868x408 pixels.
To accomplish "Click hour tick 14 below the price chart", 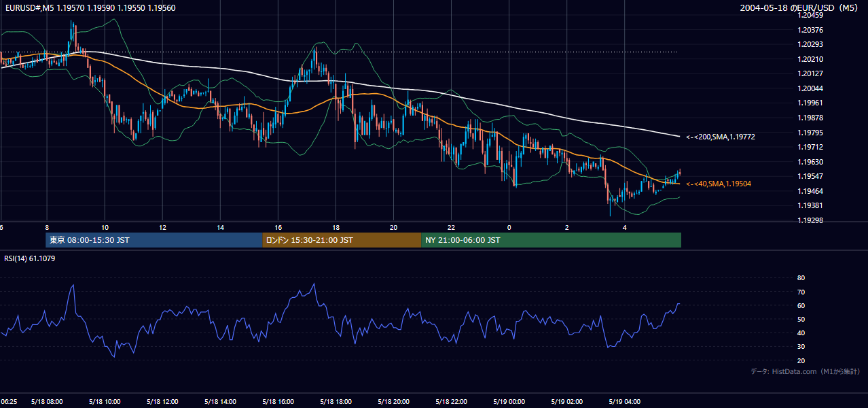I will point(220,227).
